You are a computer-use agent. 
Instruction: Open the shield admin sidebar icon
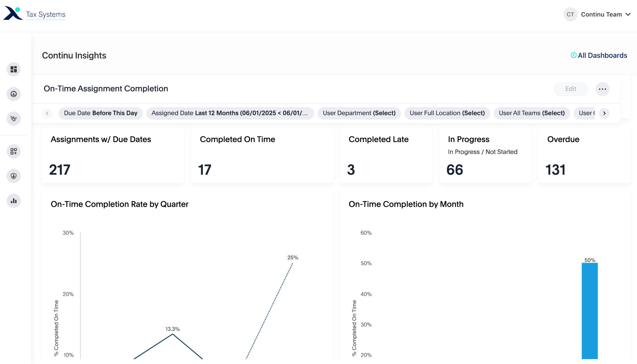tap(14, 176)
